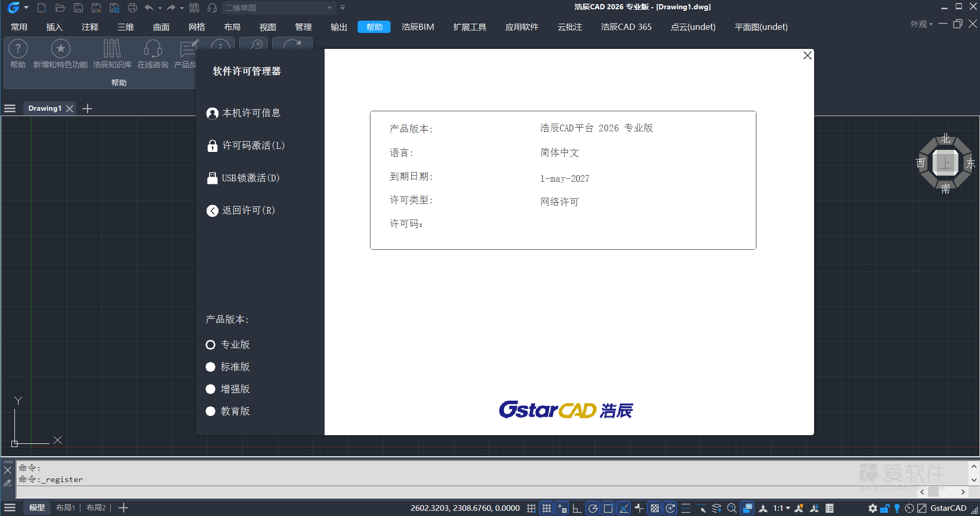
Task: Switch to the 视图 ribbon tab
Action: click(x=267, y=27)
